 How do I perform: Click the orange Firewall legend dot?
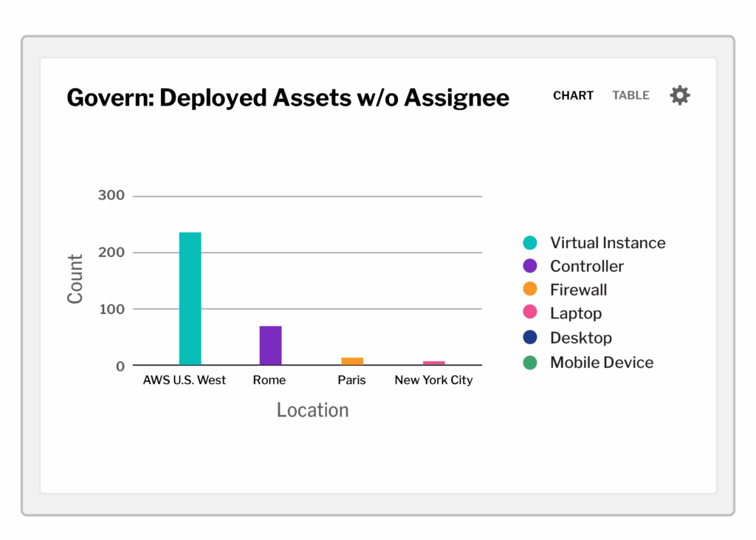530,290
